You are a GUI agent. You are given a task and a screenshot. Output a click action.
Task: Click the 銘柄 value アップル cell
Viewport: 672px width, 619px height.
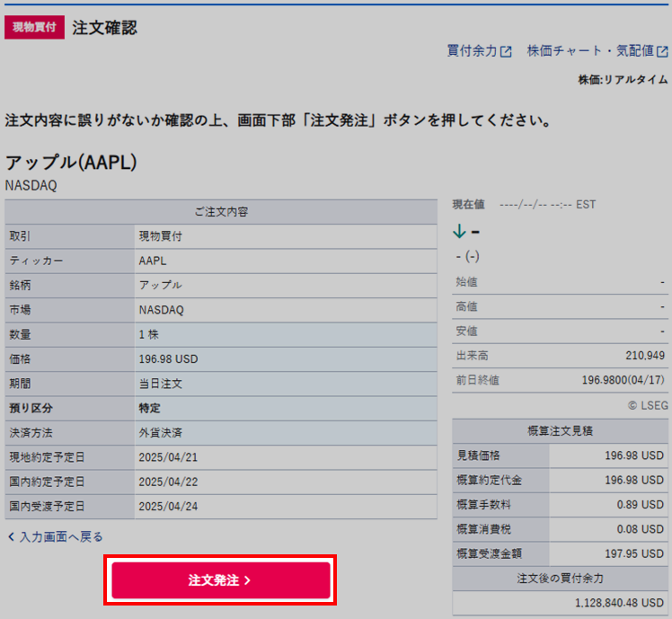(286, 285)
